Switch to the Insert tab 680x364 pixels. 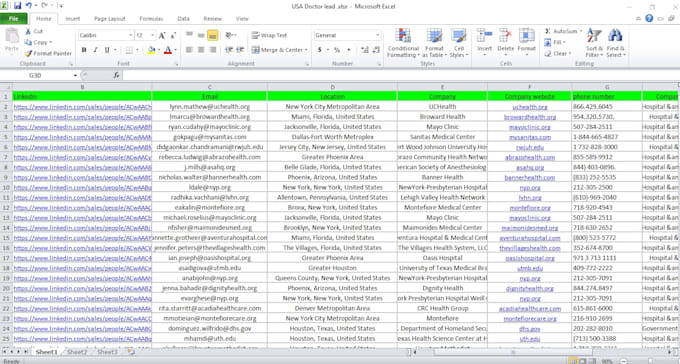(x=72, y=19)
